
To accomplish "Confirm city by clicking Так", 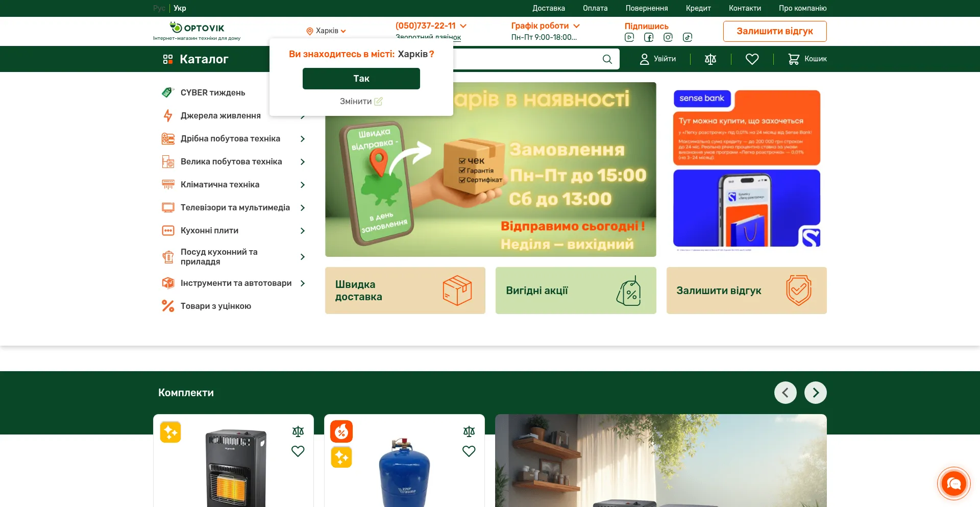I will 361,78.
